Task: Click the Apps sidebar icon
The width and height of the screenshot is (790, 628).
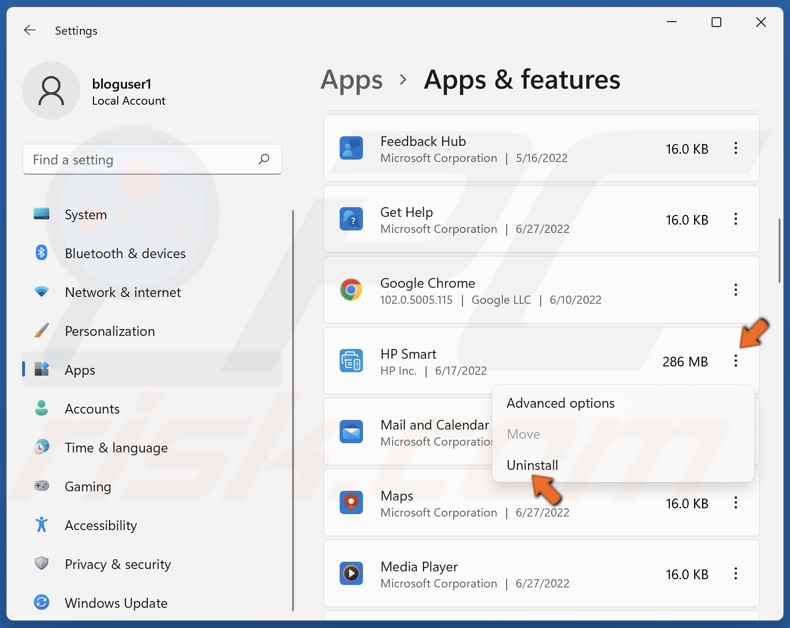Action: point(41,369)
